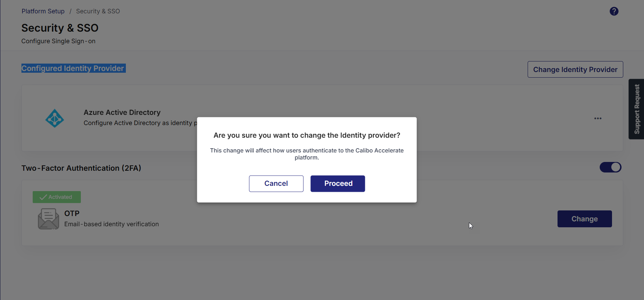Click the help question mark icon
The height and width of the screenshot is (300, 644).
(x=614, y=11)
